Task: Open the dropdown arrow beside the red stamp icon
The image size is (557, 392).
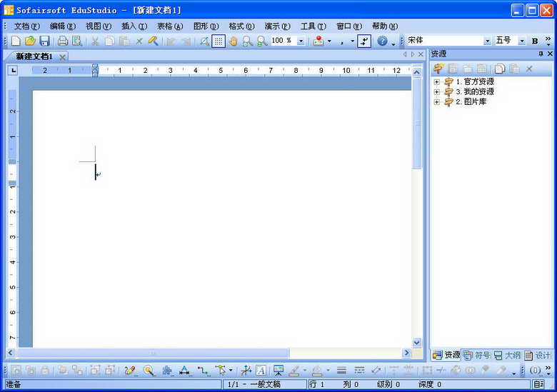Action: (x=329, y=41)
